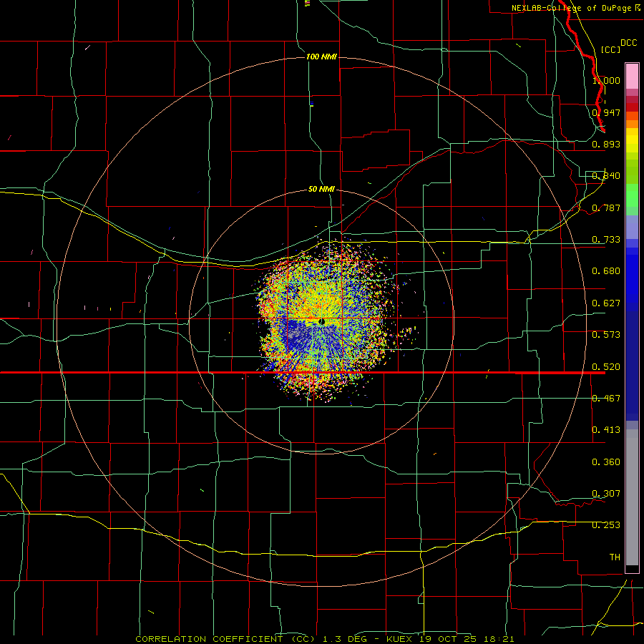Click the KUEX station identifier text

(x=401, y=639)
